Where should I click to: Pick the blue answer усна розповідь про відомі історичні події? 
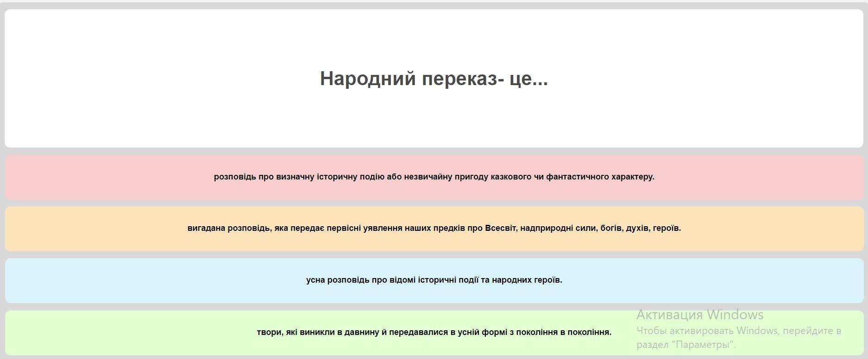click(x=434, y=280)
